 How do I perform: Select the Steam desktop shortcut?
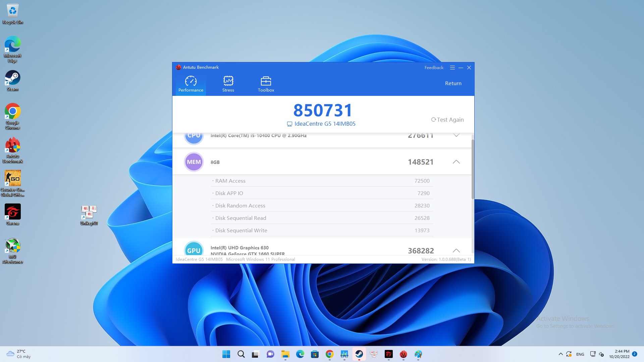pyautogui.click(x=13, y=80)
